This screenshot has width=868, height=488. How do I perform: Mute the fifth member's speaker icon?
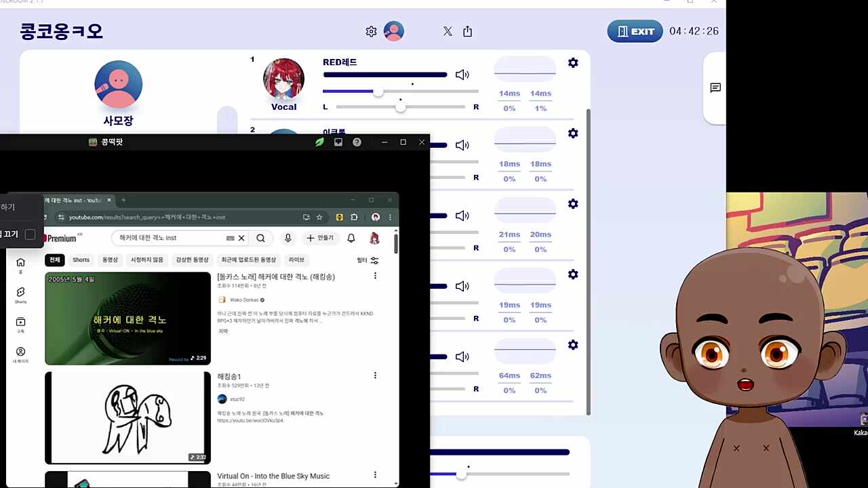click(462, 357)
